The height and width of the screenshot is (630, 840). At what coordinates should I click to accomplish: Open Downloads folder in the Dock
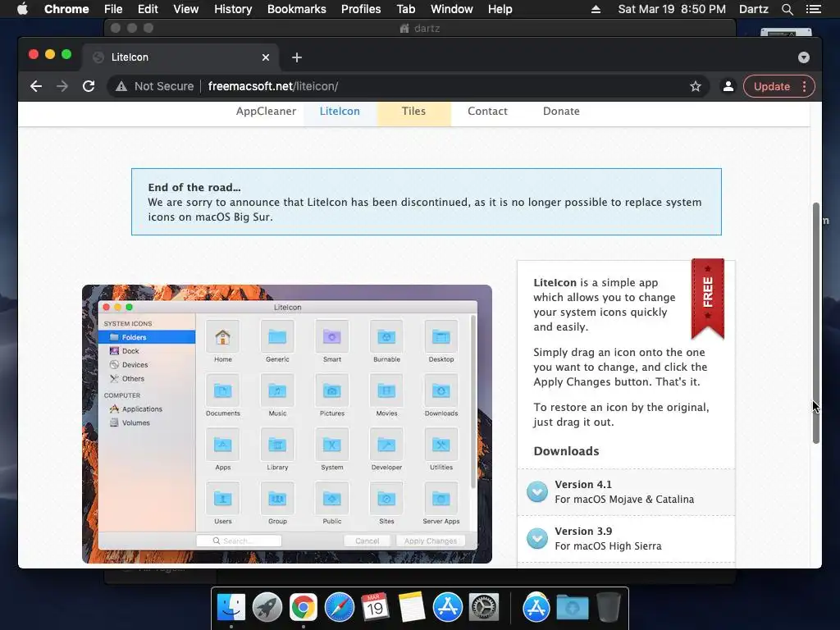[x=572, y=608]
